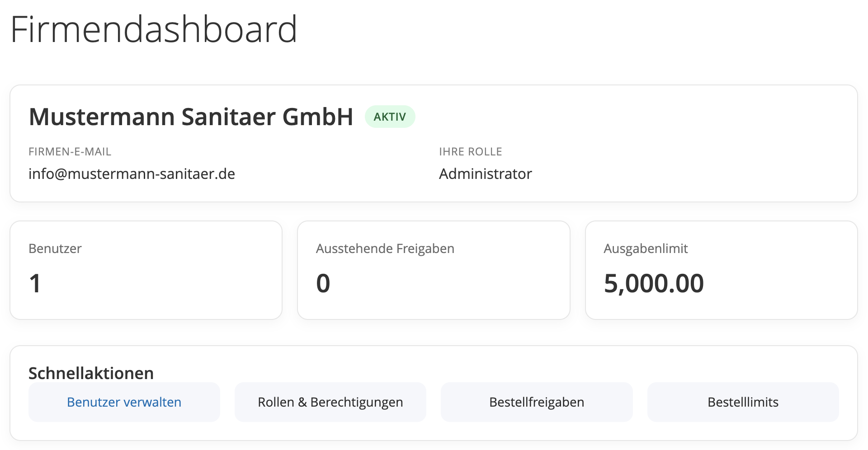The height and width of the screenshot is (450, 868).
Task: Click the Benutzer card label
Action: (55, 248)
